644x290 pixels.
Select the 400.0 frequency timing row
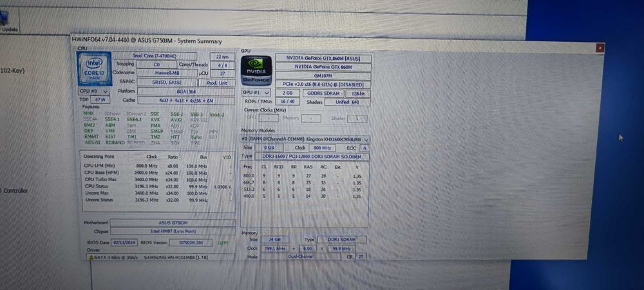[304, 196]
